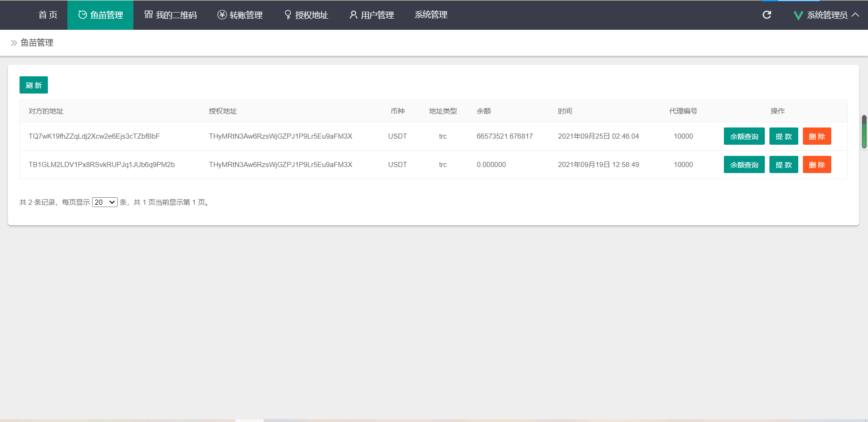
Task: Click the clock icon on 鱼苗管理 tab
Action: [x=83, y=15]
